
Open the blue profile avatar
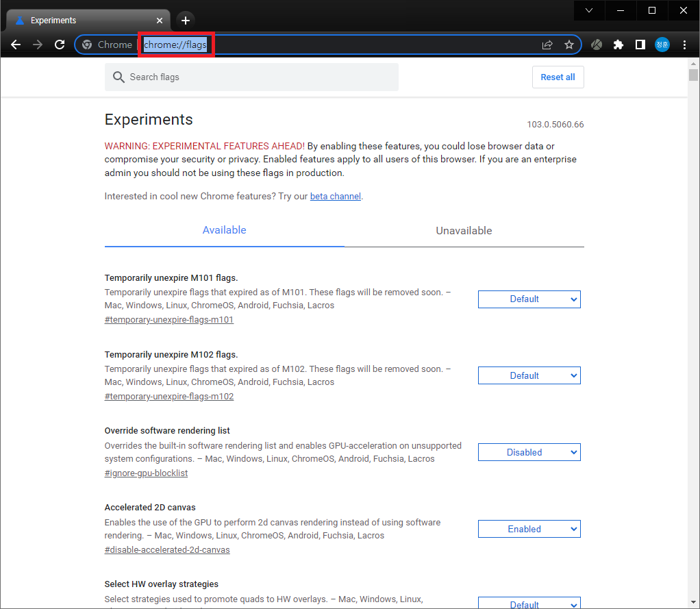pyautogui.click(x=662, y=45)
